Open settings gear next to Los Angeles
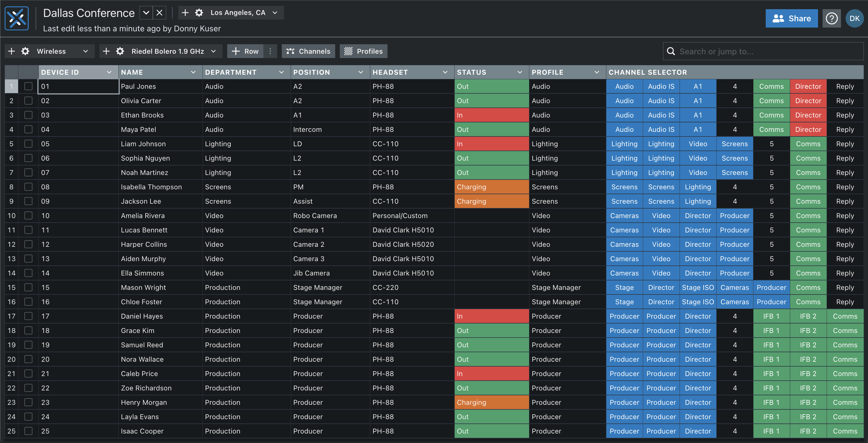 (199, 13)
